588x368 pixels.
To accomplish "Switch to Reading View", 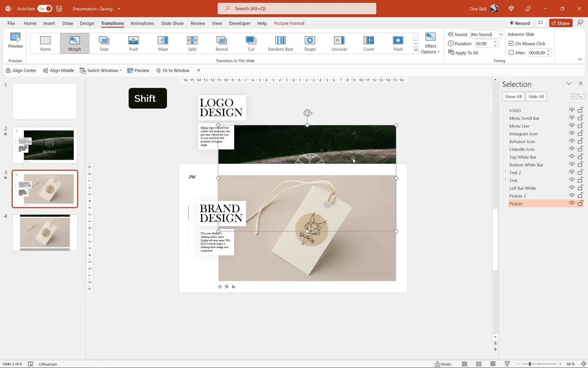I will [x=493, y=364].
